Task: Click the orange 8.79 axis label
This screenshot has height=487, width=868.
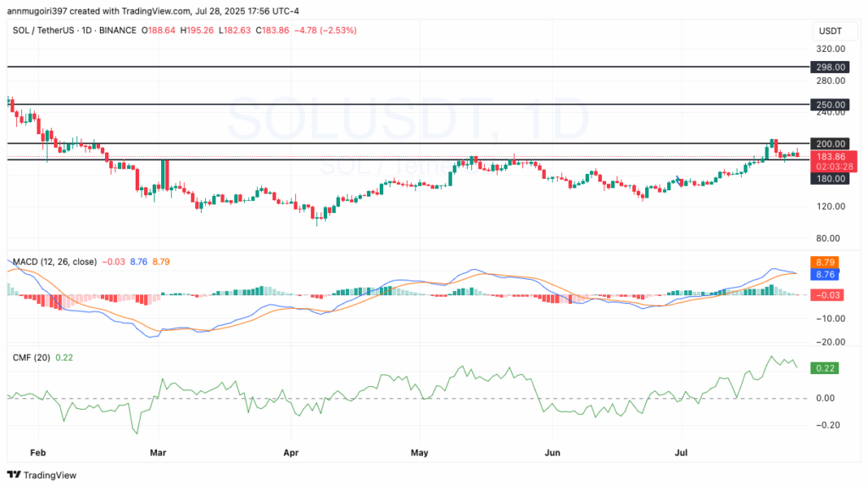Action: (825, 263)
